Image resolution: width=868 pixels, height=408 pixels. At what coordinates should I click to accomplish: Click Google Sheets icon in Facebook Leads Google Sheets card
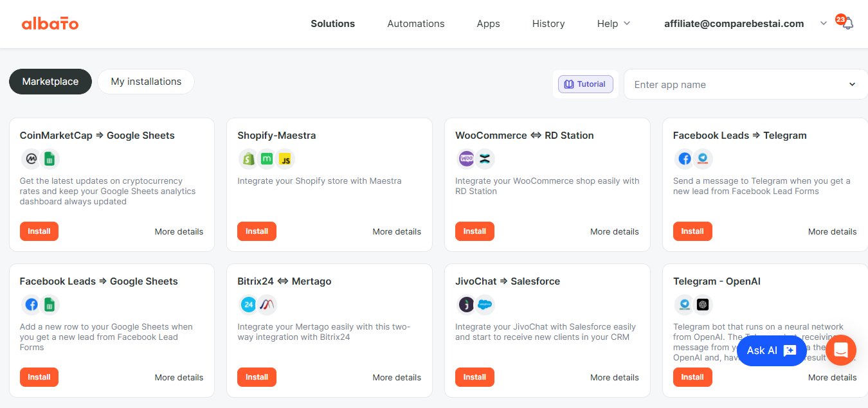(50, 305)
